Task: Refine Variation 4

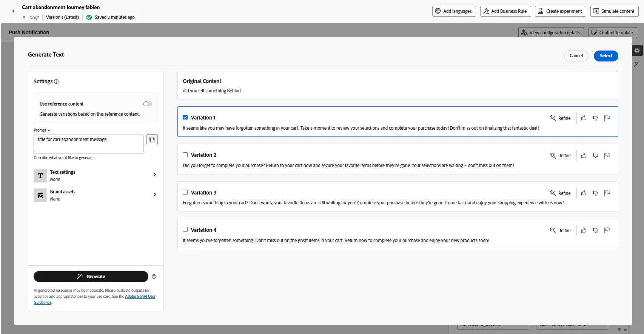Action: (x=561, y=230)
